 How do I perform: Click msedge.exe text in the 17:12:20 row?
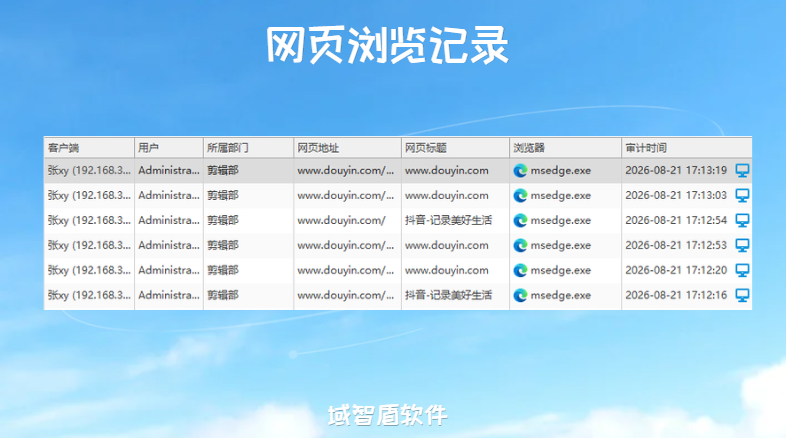pos(560,271)
